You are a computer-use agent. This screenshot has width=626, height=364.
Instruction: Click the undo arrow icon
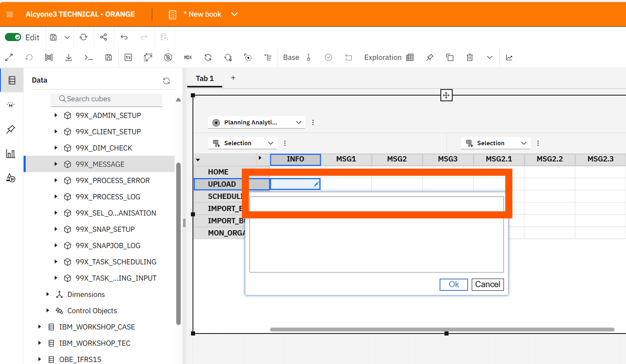[x=124, y=37]
